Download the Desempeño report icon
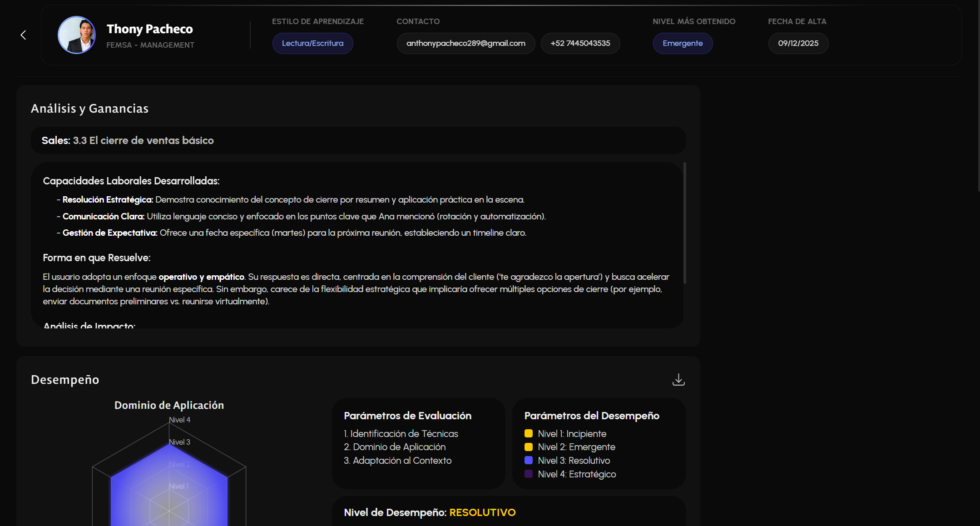980x526 pixels. point(678,380)
